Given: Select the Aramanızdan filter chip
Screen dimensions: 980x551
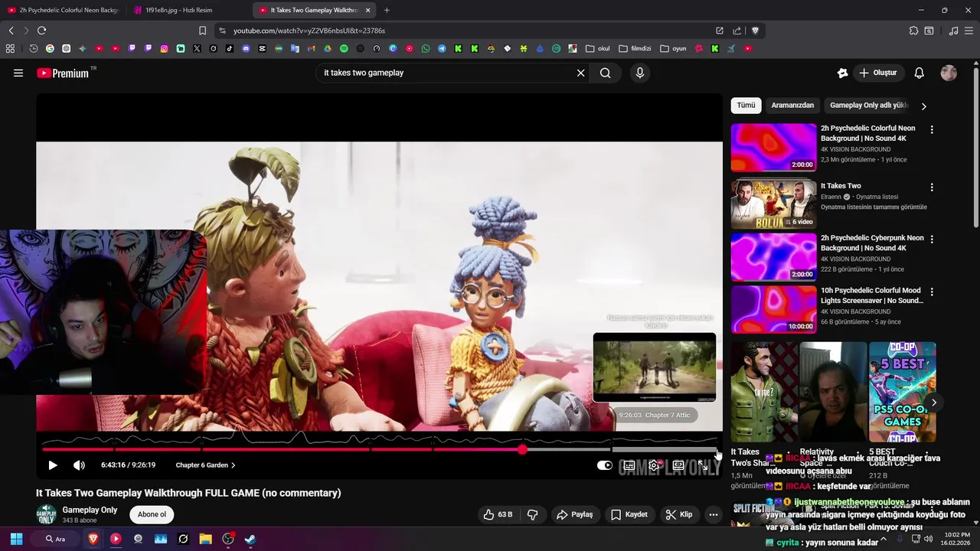Looking at the screenshot, I should tap(792, 106).
